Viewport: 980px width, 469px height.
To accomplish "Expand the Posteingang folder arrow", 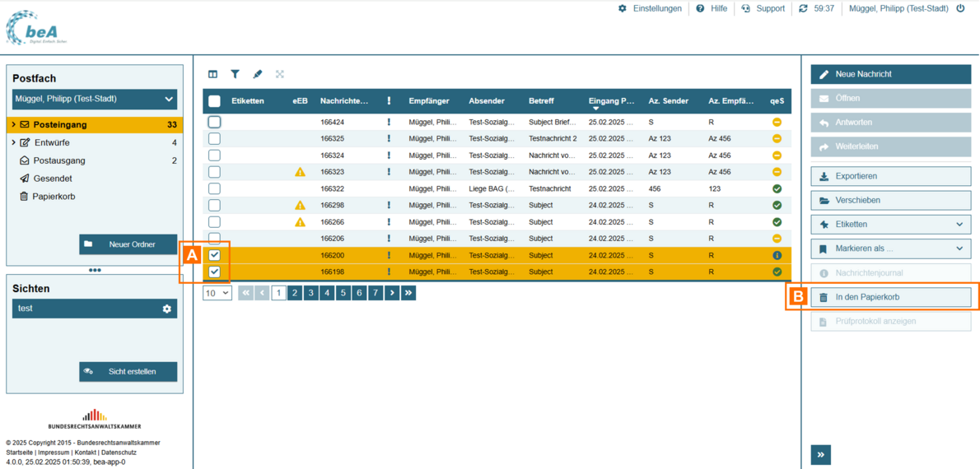I will coord(14,125).
